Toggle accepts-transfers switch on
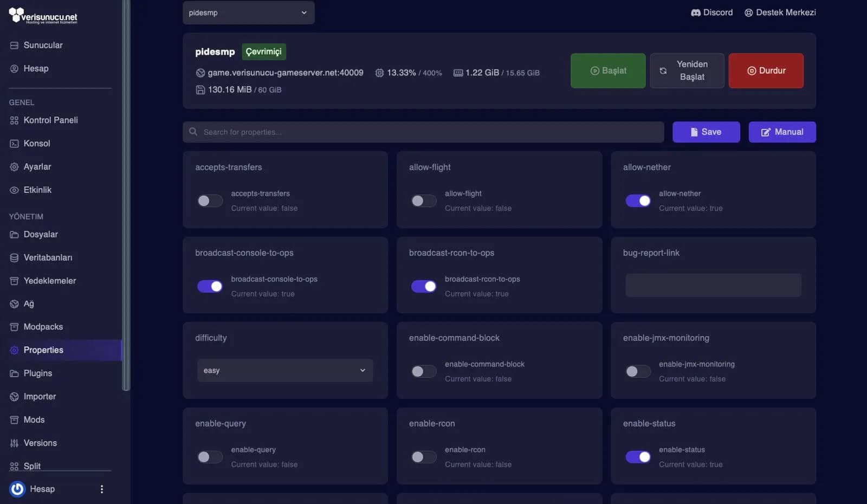 [210, 201]
